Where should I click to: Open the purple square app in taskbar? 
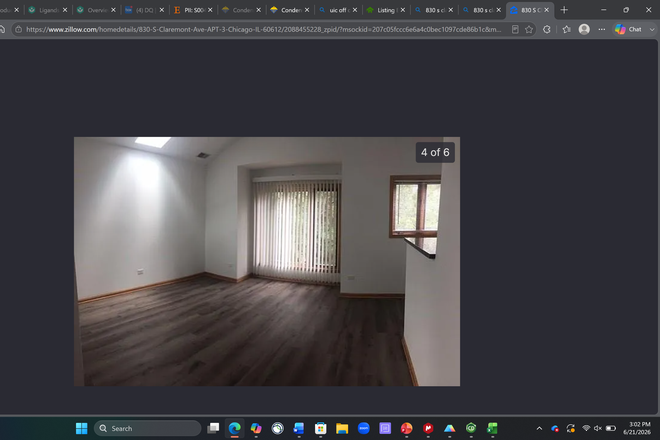click(x=385, y=428)
